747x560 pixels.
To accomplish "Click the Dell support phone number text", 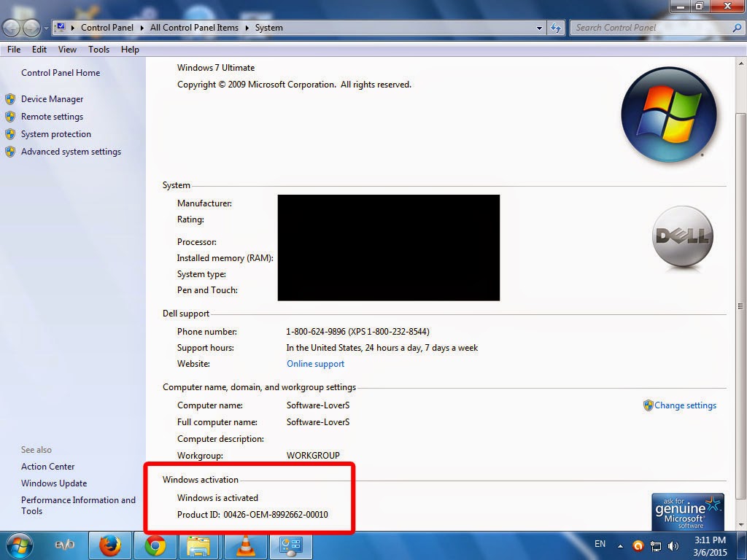I will click(357, 332).
